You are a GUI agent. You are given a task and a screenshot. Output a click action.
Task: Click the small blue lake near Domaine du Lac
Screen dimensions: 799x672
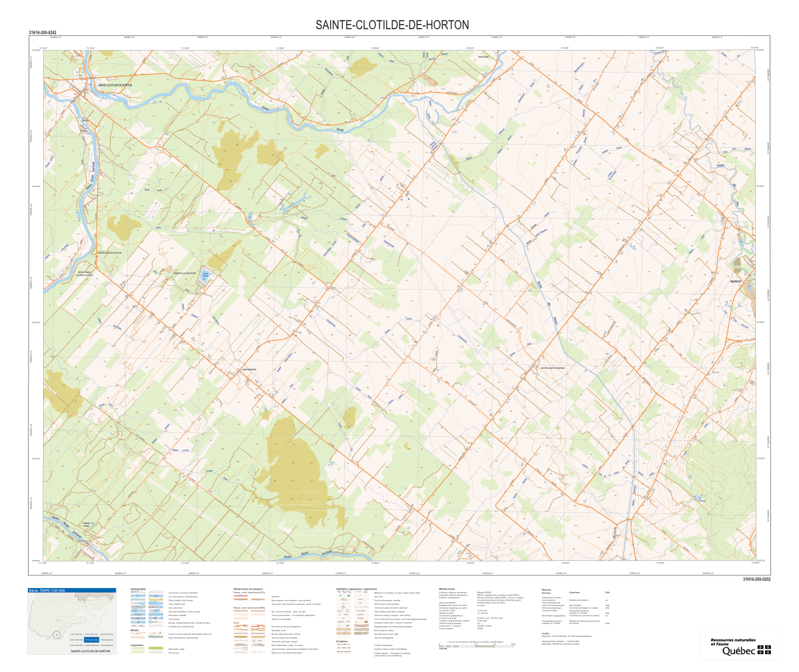point(207,274)
